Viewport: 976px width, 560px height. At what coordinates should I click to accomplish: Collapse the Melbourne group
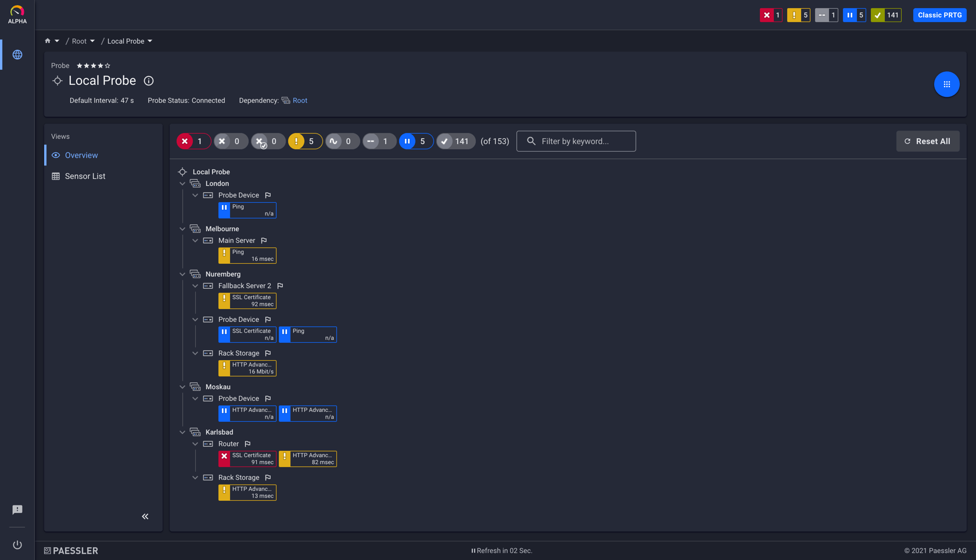point(182,229)
